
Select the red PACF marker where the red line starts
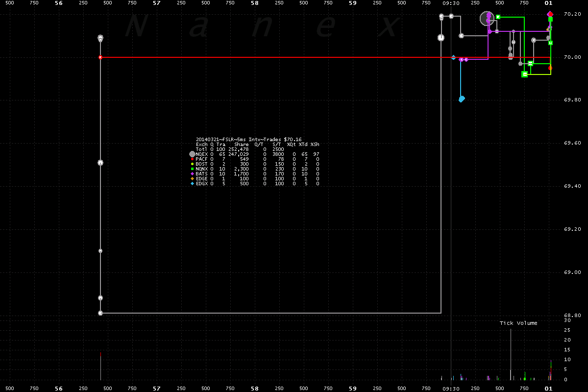pyautogui.click(x=100, y=57)
